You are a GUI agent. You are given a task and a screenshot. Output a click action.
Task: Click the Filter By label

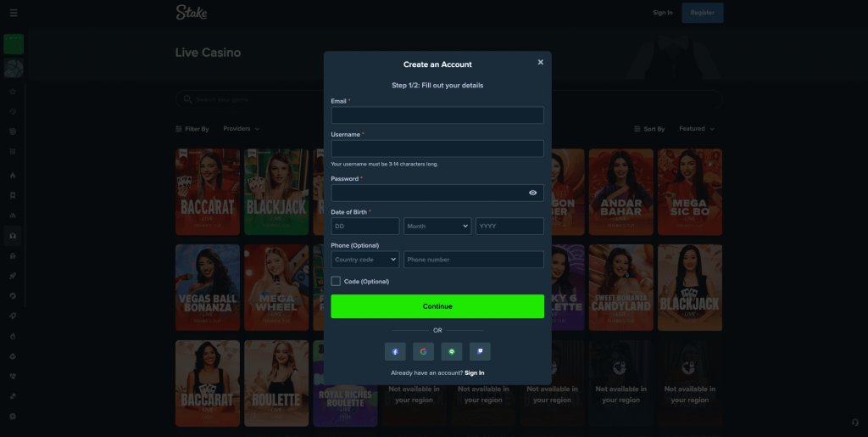[x=192, y=128]
